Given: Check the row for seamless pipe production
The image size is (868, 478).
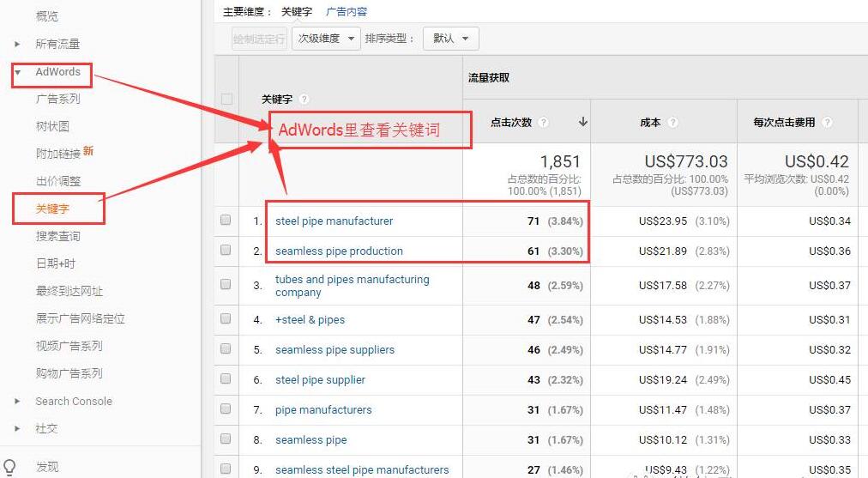Looking at the screenshot, I should (x=226, y=250).
